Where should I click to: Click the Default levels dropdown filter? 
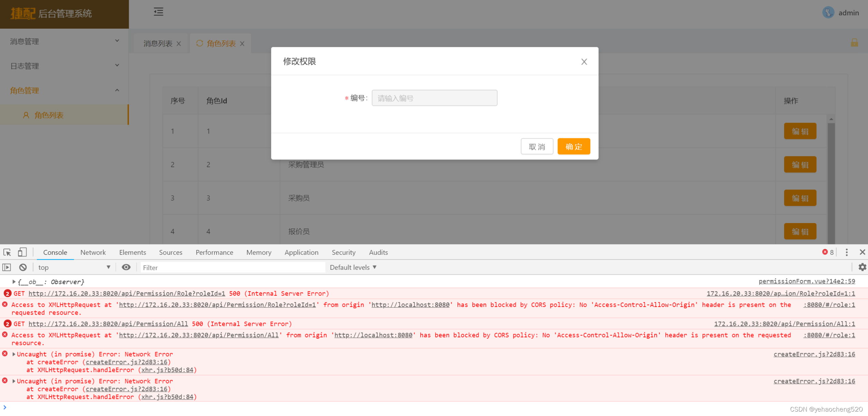click(x=353, y=267)
